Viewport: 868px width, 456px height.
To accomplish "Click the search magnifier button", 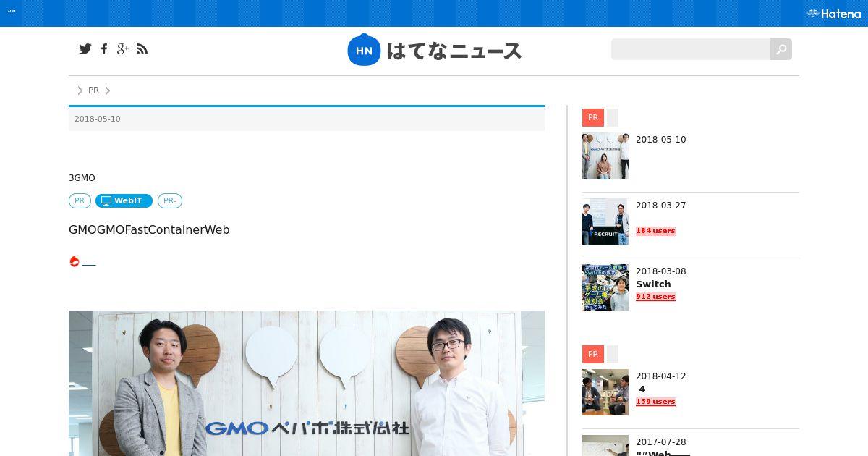I will [781, 49].
